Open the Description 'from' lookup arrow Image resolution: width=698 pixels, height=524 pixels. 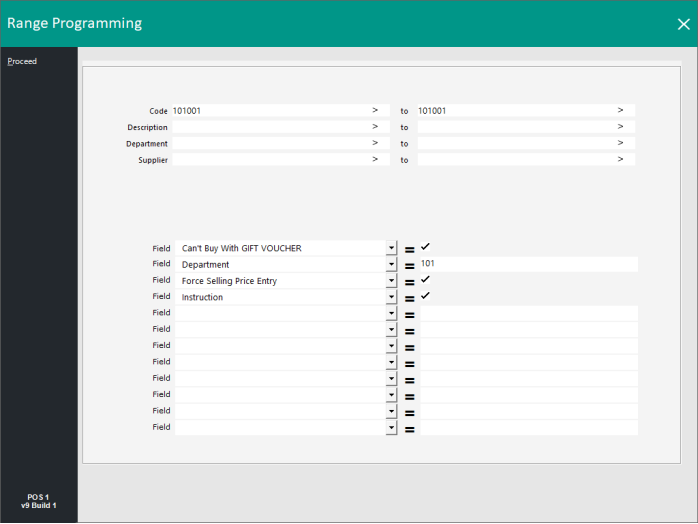[375, 127]
